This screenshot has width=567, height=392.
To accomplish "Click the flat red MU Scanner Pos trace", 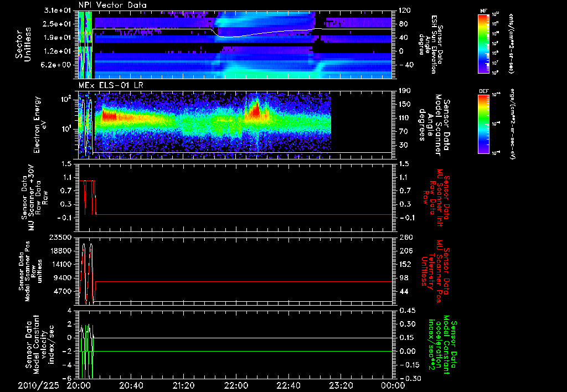I will (x=243, y=281).
